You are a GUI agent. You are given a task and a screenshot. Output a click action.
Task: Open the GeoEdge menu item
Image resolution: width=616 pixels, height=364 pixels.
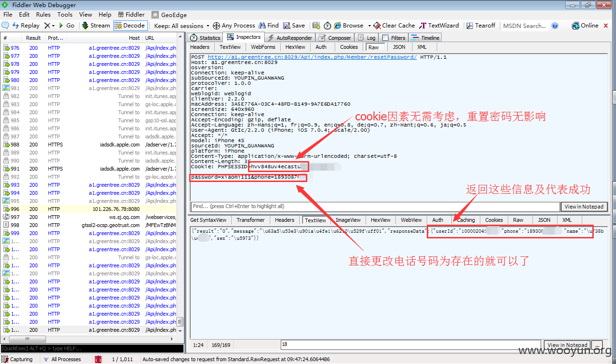169,15
